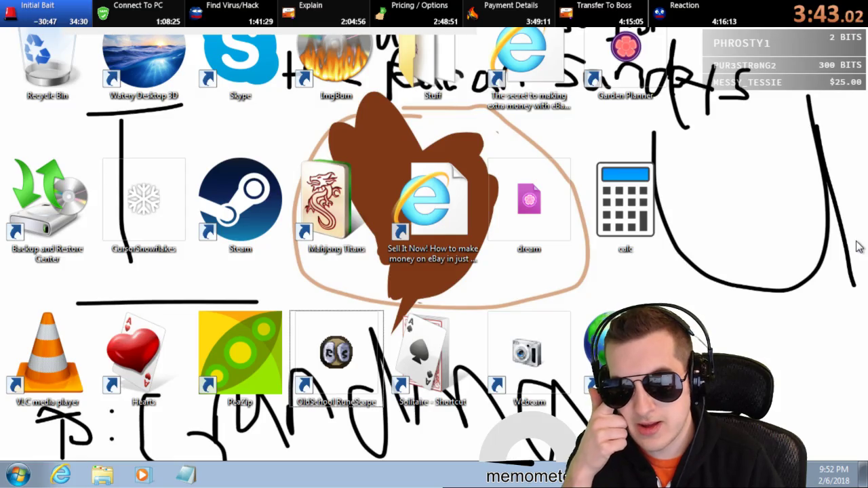
Task: Launch Internet Explorer from the taskbar
Action: click(60, 474)
